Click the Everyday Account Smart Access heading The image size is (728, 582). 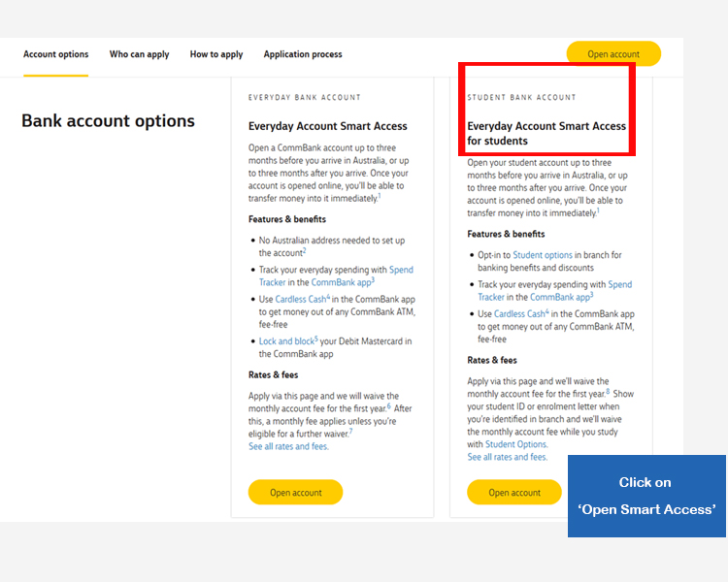tap(328, 126)
